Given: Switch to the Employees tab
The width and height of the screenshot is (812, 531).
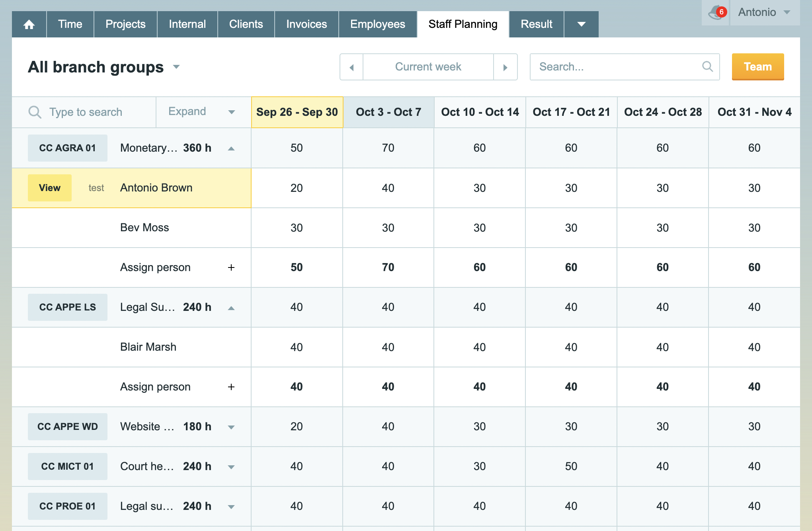Looking at the screenshot, I should pos(377,25).
